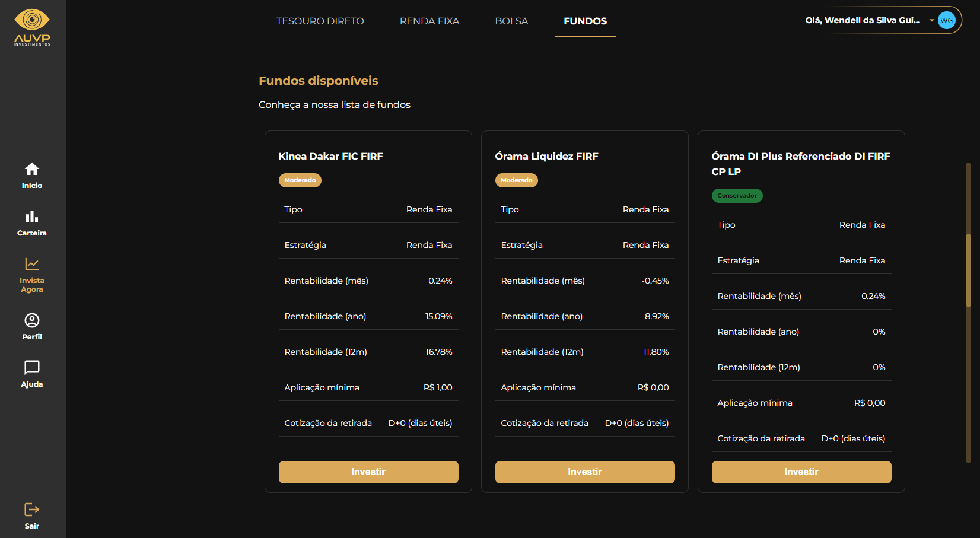Open Invista Agora chart icon
Viewport: 980px width, 538px height.
(32, 264)
